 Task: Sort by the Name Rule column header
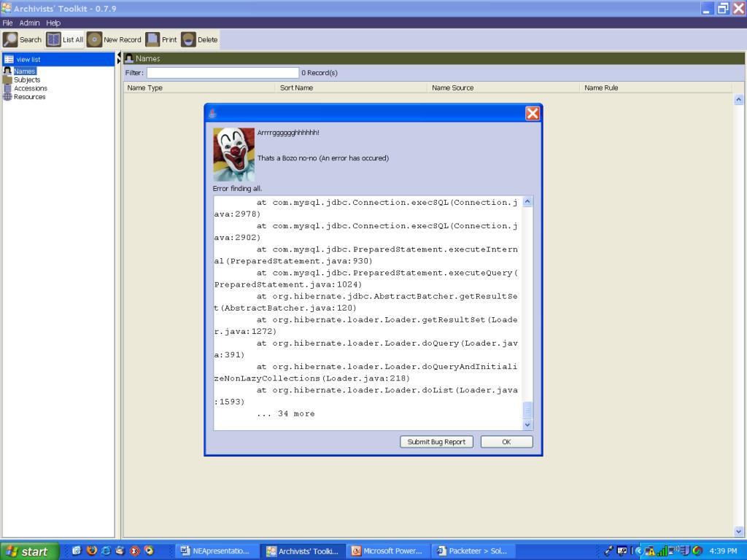pos(656,87)
